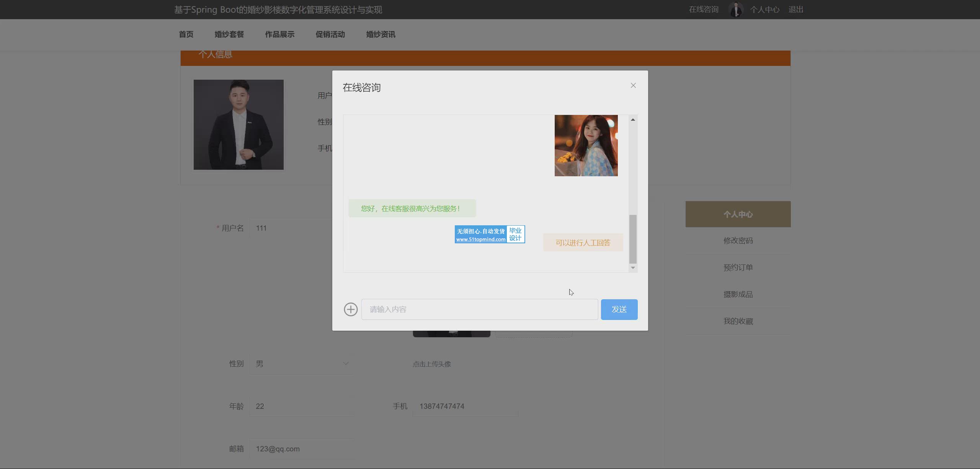Click the 年龄 field with 22
The image size is (980, 469).
(x=302, y=406)
